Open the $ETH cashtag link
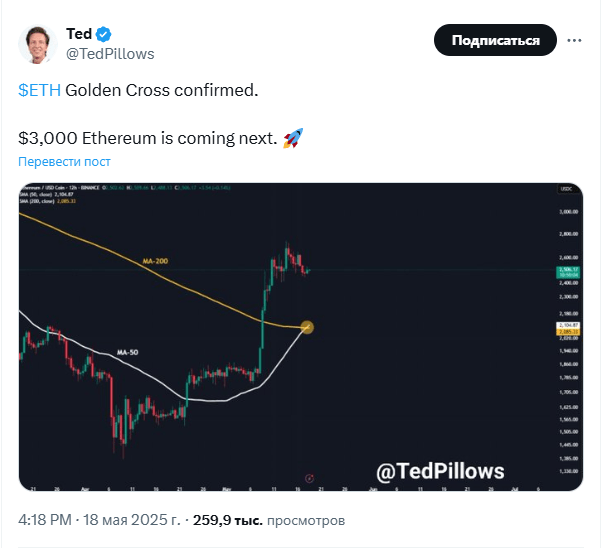Viewport: 601px width, 548px height. point(39,90)
